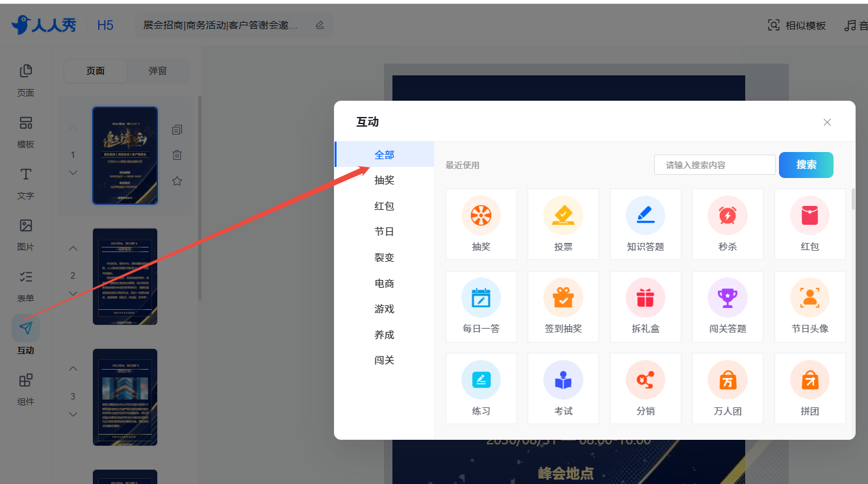This screenshot has width=868, height=484.
Task: Pick the 秒杀 flash sale card
Action: pyautogui.click(x=728, y=224)
